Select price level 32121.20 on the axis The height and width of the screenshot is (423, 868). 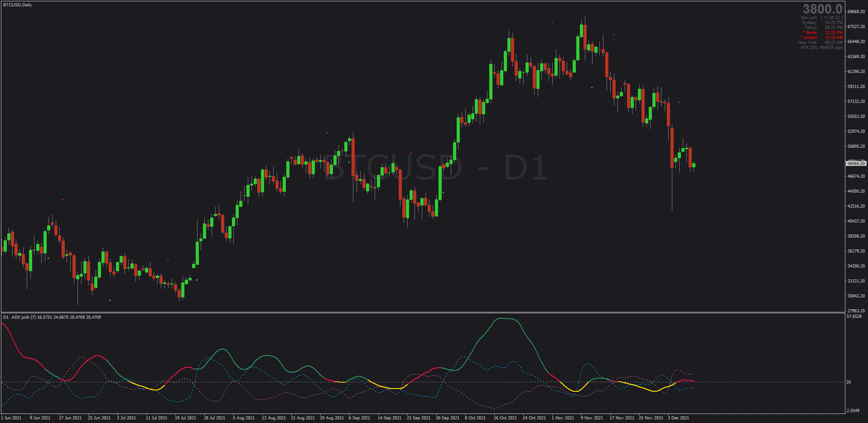click(x=856, y=281)
